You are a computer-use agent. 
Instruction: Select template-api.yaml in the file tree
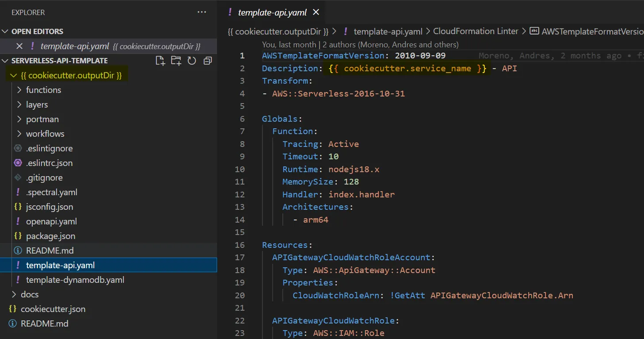pos(108,265)
